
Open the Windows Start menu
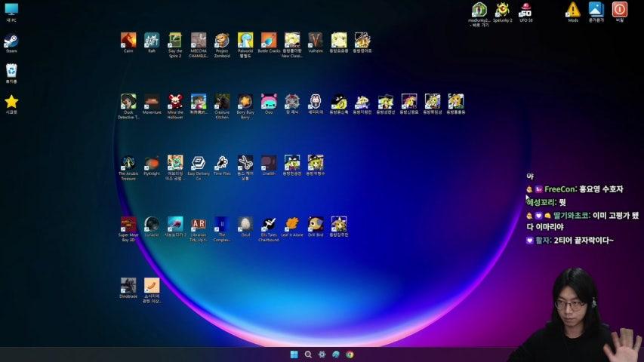coord(294,354)
